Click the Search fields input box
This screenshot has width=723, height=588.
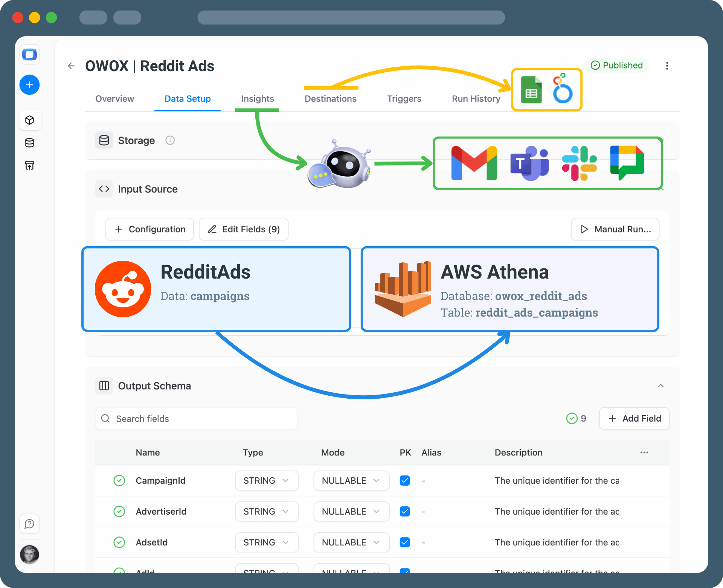coord(196,419)
